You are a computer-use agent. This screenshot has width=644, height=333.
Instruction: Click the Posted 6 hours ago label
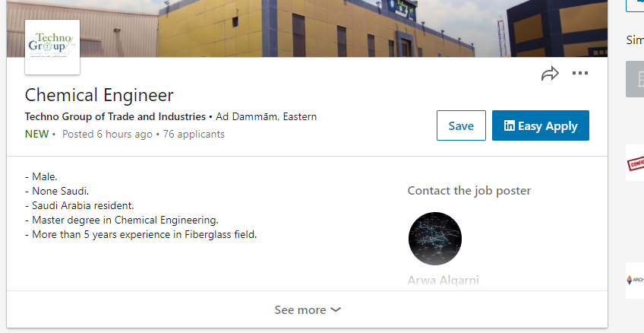[x=107, y=134]
